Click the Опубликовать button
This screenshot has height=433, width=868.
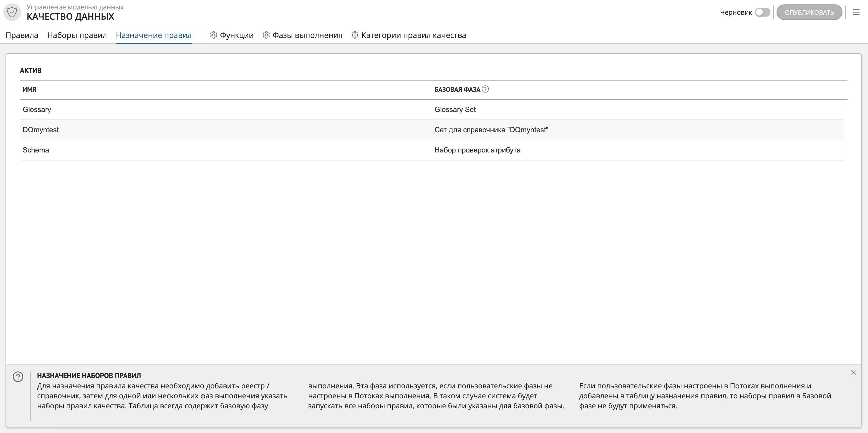coord(809,12)
